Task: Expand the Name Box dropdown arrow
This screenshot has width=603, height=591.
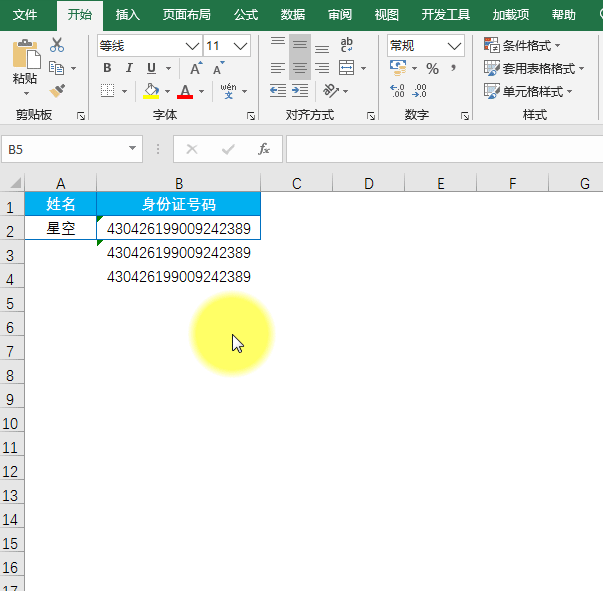Action: point(132,148)
